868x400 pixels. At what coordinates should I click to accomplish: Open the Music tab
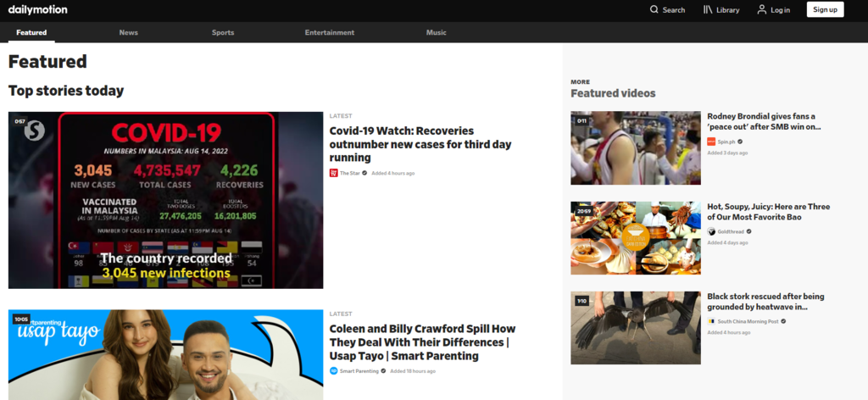(437, 33)
